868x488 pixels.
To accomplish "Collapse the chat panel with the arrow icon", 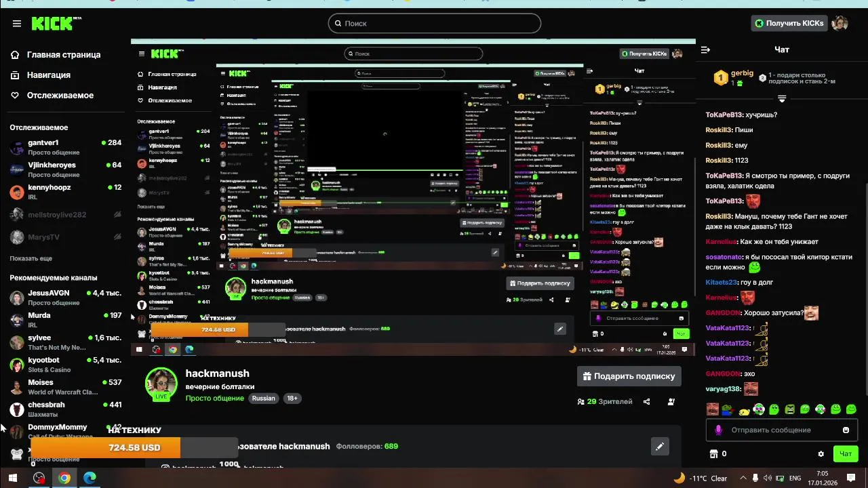I will (x=705, y=49).
